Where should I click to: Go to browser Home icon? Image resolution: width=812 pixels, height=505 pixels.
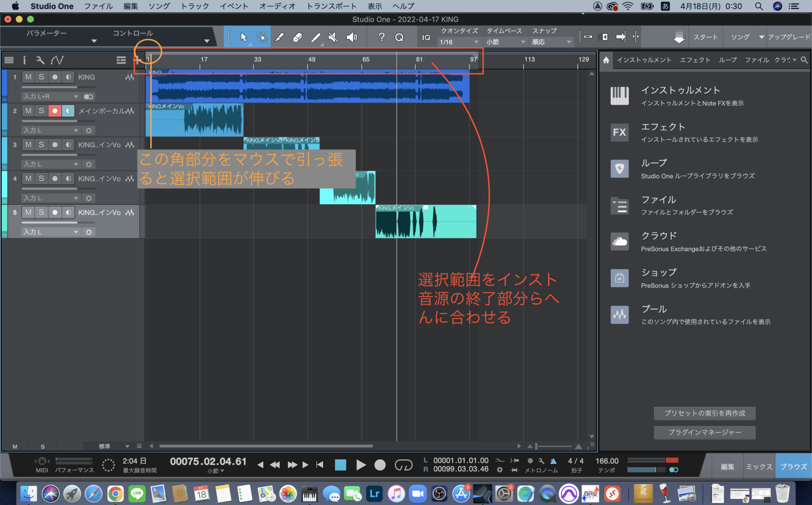[x=606, y=60]
